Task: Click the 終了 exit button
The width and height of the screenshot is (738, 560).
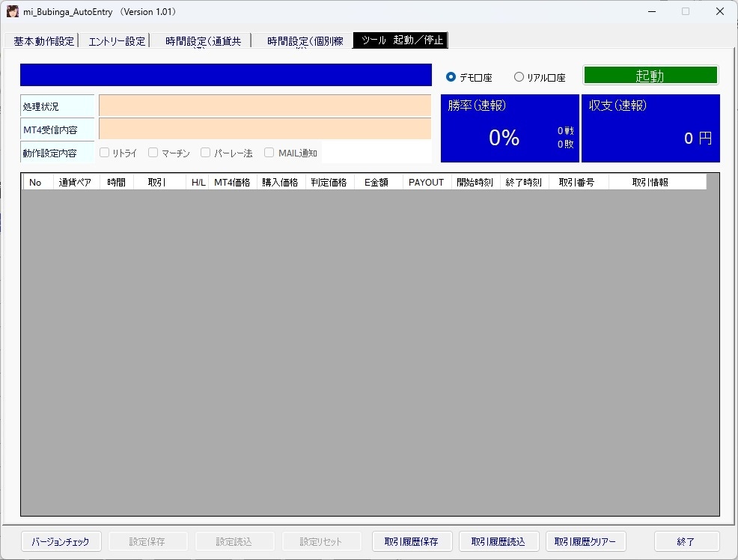Action: 686,541
